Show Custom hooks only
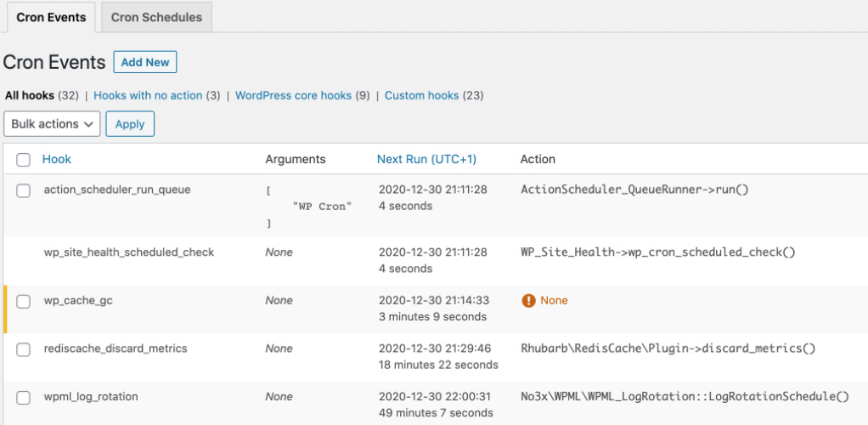The width and height of the screenshot is (868, 425). [422, 95]
